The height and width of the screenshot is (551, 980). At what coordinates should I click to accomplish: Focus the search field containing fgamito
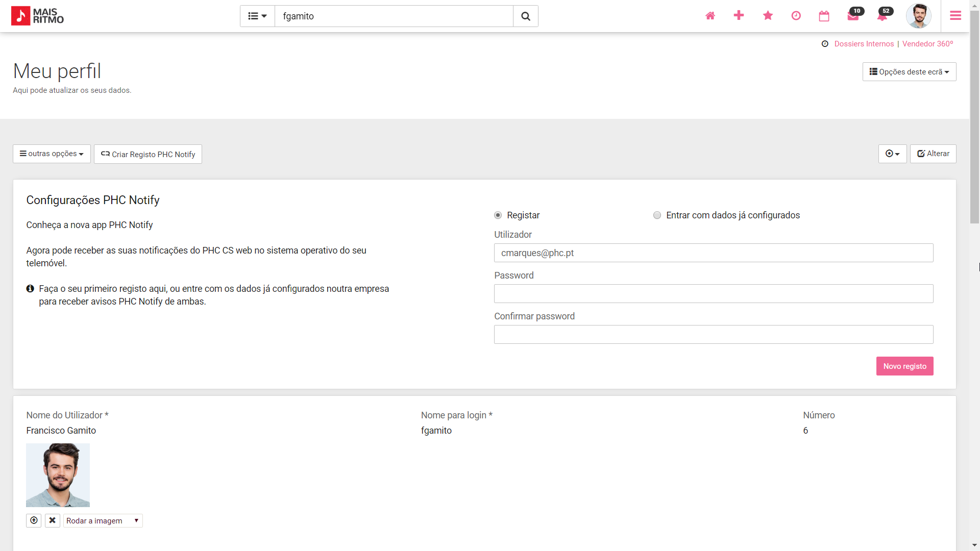394,16
